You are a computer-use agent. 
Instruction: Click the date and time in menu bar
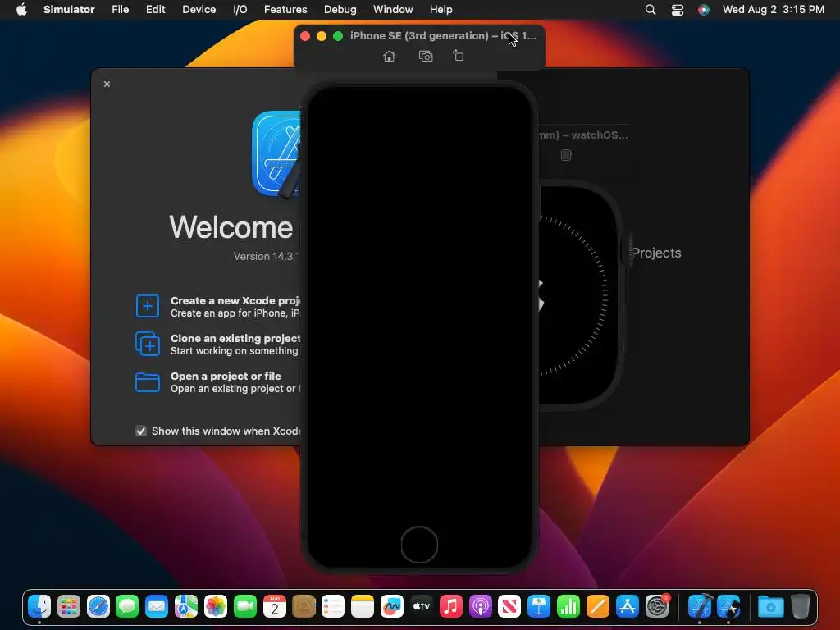coord(773,9)
